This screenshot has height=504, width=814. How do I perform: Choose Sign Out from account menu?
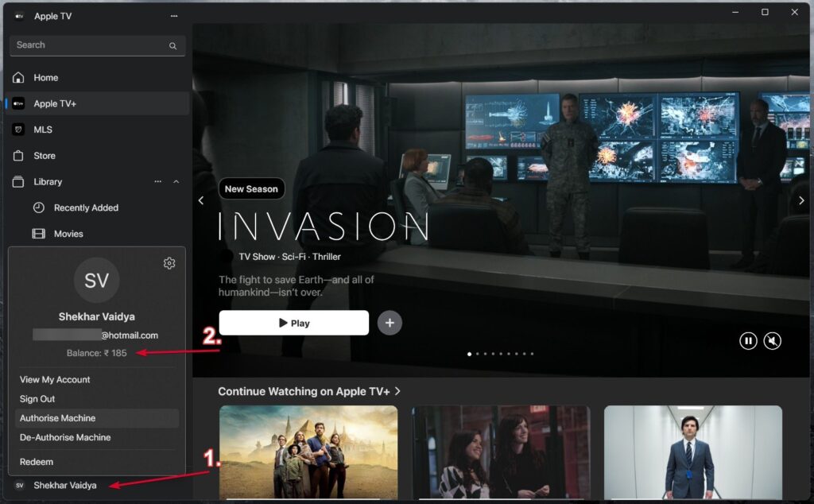pyautogui.click(x=37, y=399)
